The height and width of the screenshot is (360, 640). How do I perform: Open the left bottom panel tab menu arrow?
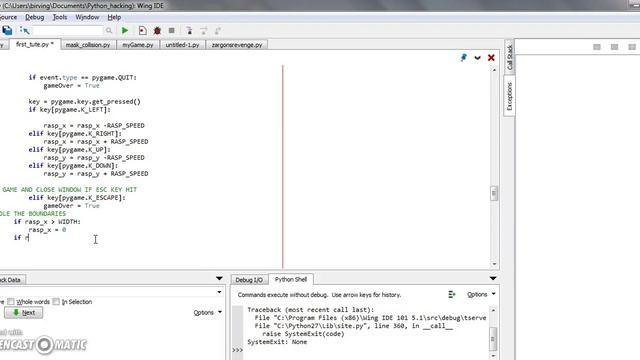tap(219, 278)
